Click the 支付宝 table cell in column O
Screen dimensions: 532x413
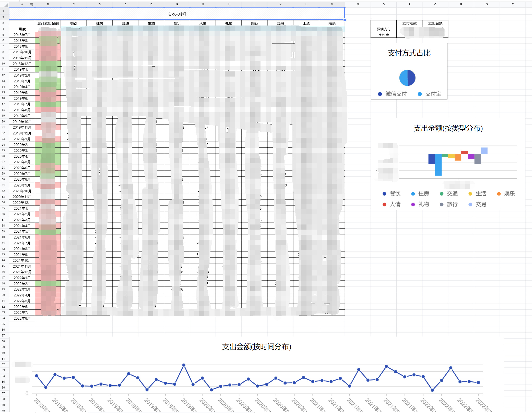[384, 35]
